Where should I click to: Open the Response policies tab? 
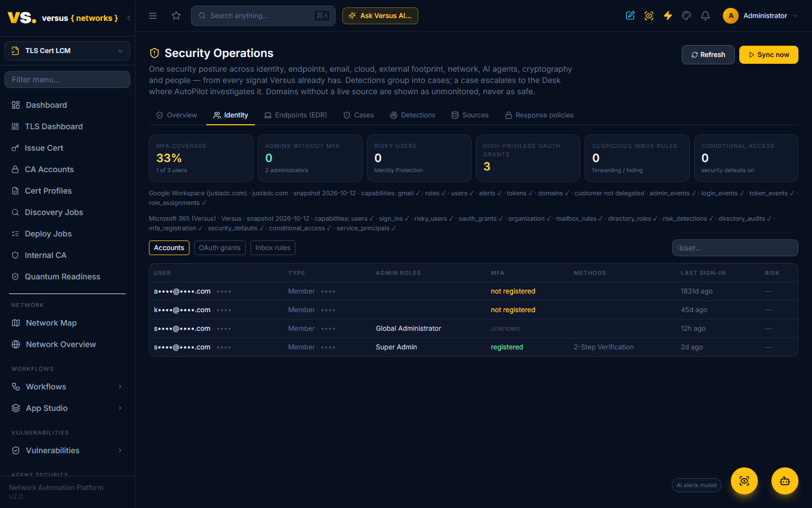(539, 115)
